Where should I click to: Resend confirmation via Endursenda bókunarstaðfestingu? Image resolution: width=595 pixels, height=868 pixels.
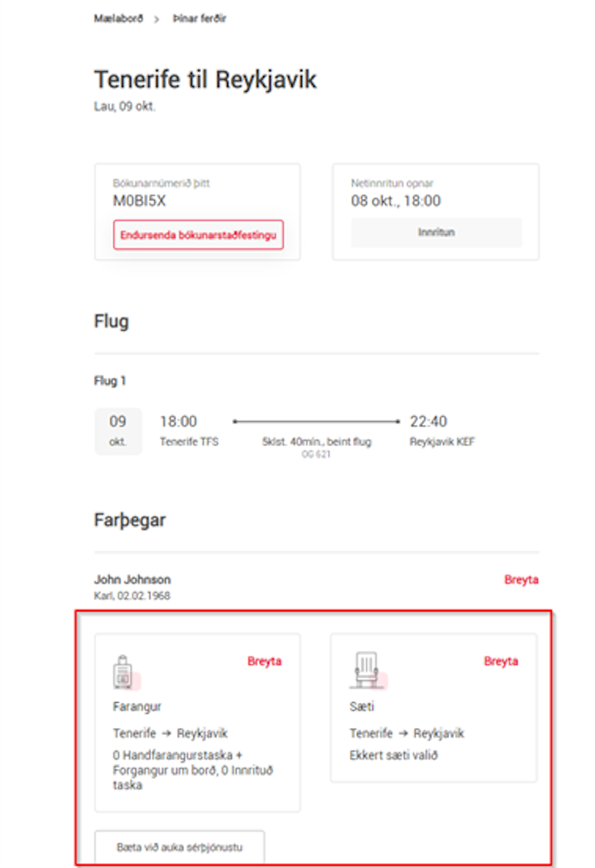[x=198, y=235]
